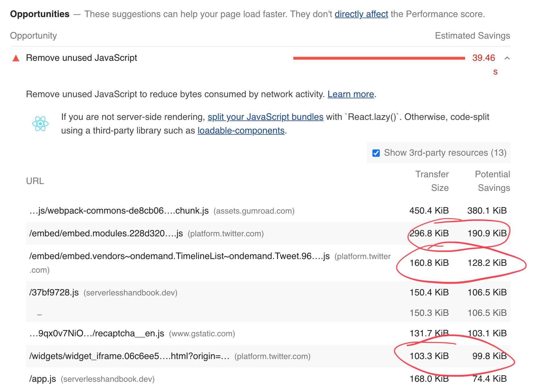The height and width of the screenshot is (392, 539).
Task: Click the 'Potential Savings' column header
Action: pos(492,181)
